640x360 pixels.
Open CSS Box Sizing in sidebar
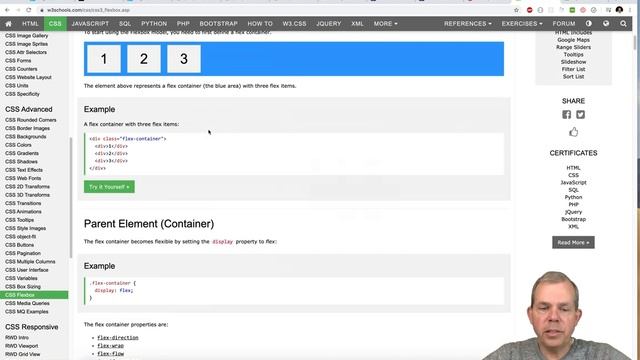[x=23, y=287]
